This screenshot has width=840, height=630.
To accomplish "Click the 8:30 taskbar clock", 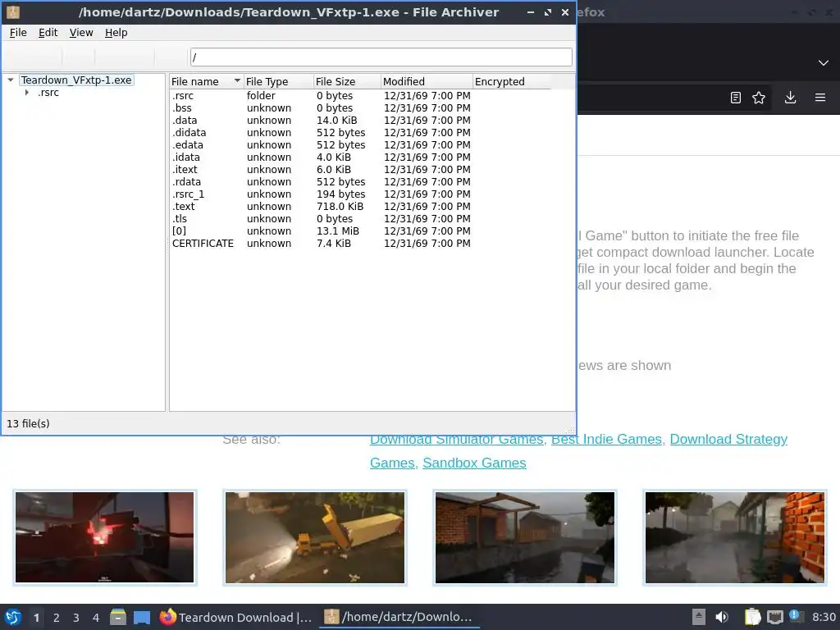I will pos(824,617).
